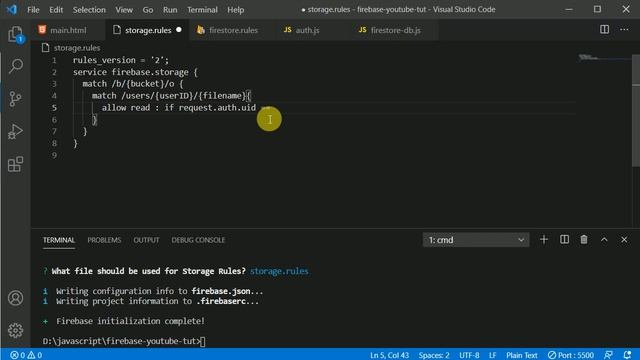The image size is (640, 360).
Task: Click the terminal command prompt line
Action: coord(124,341)
